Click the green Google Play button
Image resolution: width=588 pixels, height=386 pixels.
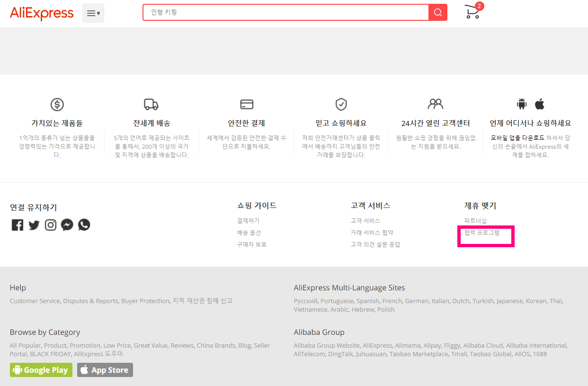tap(41, 370)
